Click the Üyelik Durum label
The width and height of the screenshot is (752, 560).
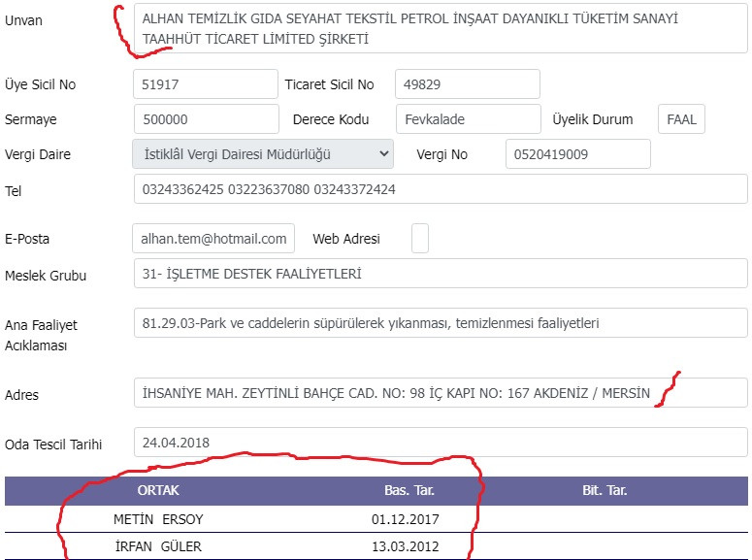tap(593, 119)
